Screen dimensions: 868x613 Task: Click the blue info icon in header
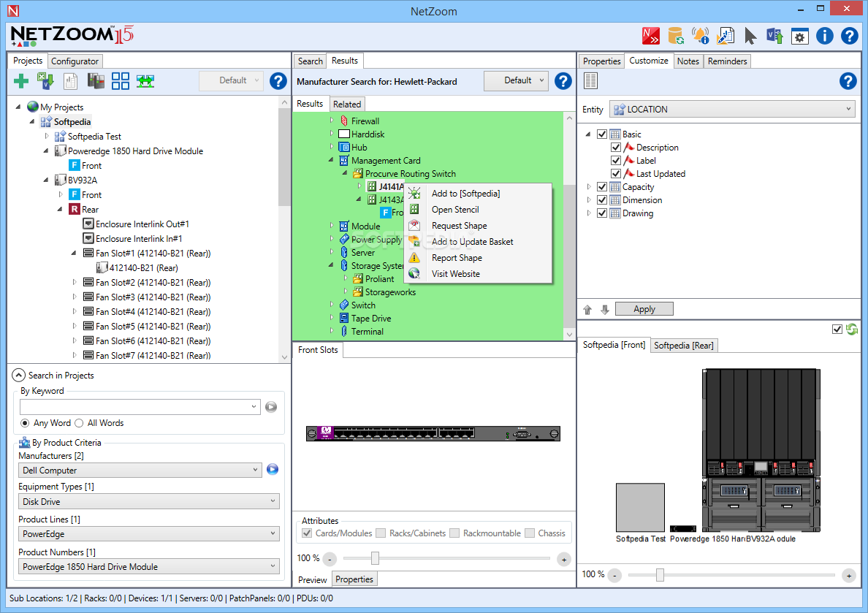(x=824, y=36)
